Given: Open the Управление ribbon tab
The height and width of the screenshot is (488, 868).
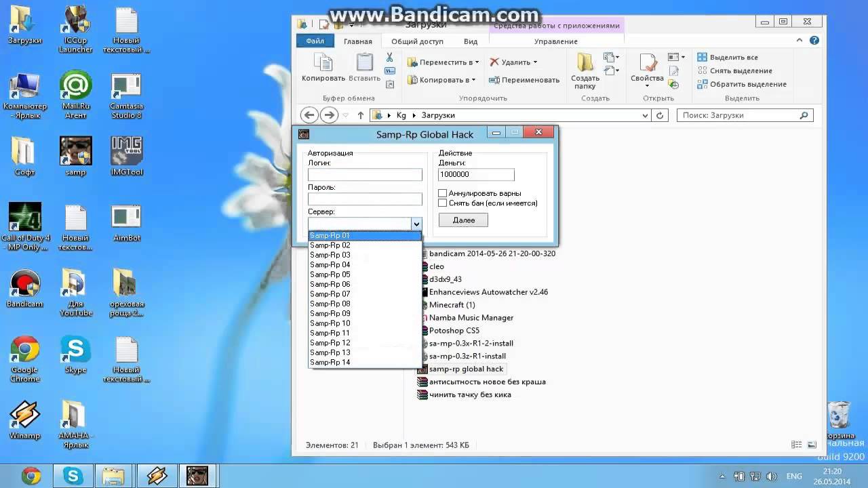Looking at the screenshot, I should click(556, 41).
